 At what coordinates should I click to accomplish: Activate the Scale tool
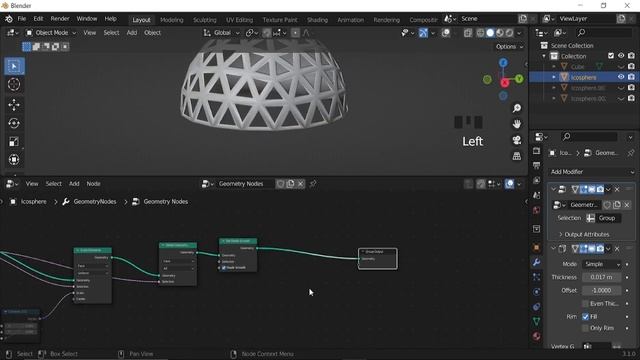click(14, 142)
